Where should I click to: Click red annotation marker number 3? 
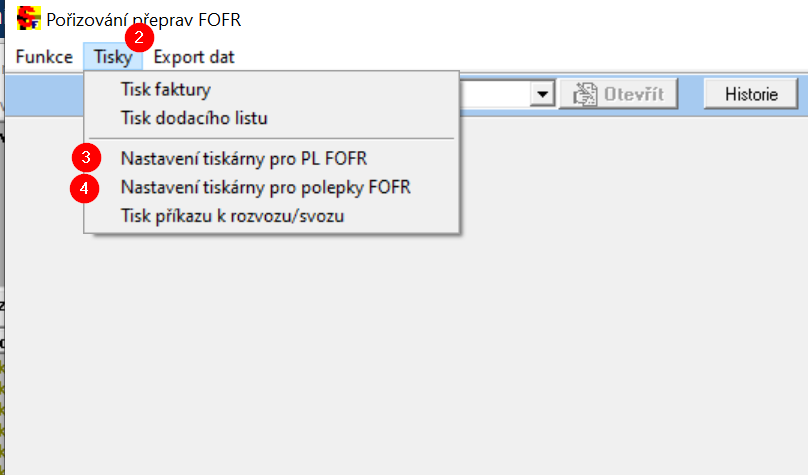coord(86,158)
